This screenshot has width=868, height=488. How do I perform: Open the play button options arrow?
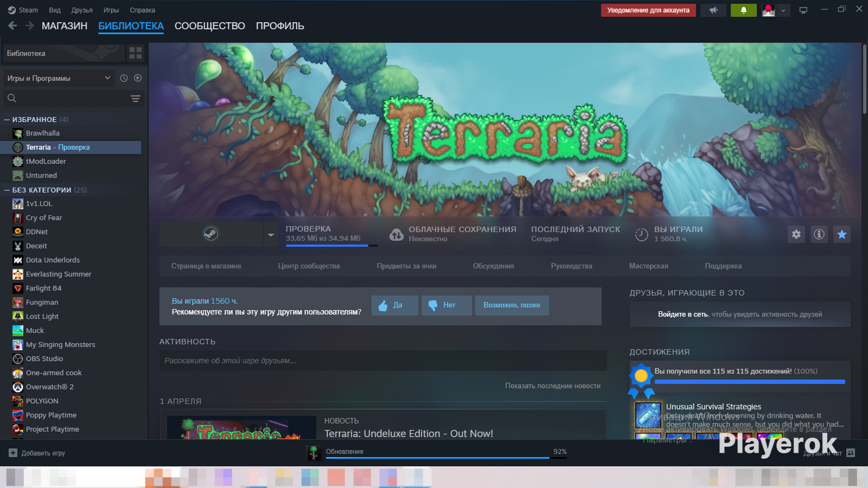(271, 234)
